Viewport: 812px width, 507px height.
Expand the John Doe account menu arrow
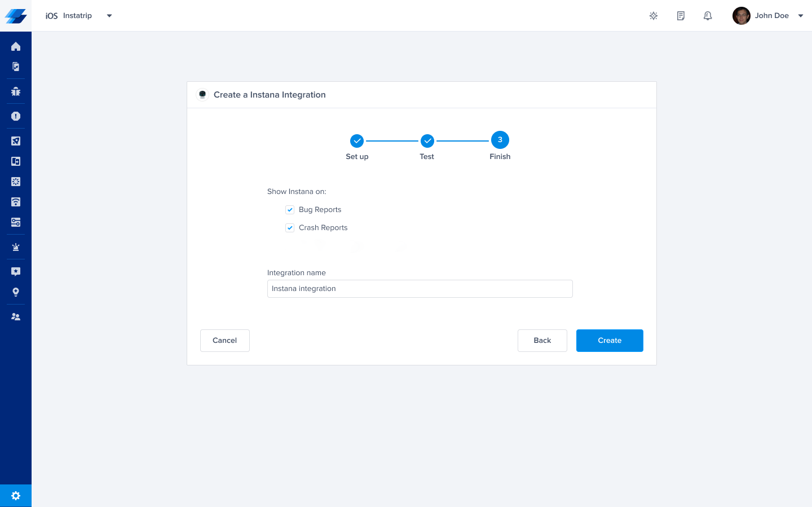(x=801, y=16)
